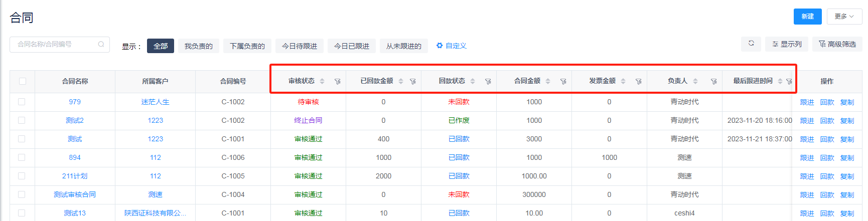Check the row checkbox for contract 979

22,102
